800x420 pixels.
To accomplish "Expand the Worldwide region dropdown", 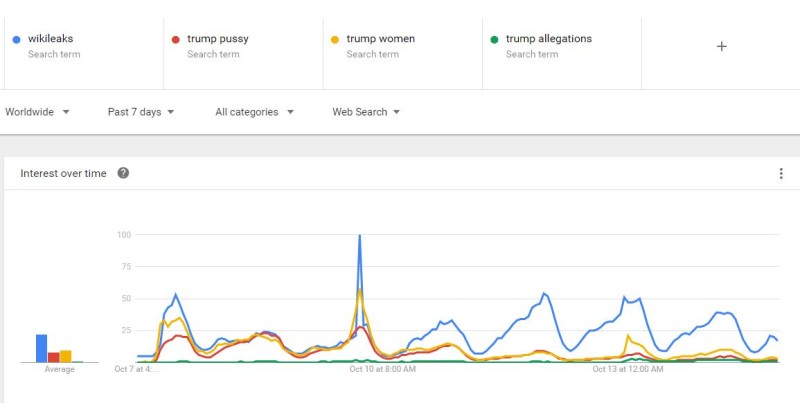I will tap(37, 112).
